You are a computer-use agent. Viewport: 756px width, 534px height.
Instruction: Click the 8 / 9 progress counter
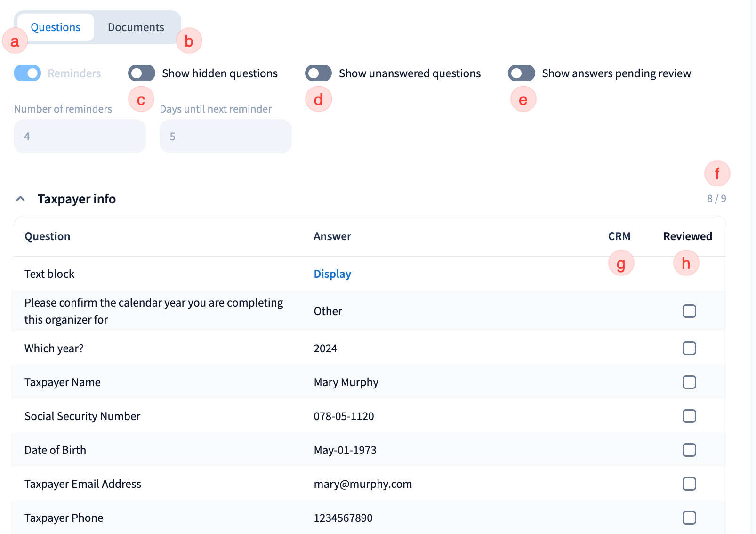click(716, 199)
